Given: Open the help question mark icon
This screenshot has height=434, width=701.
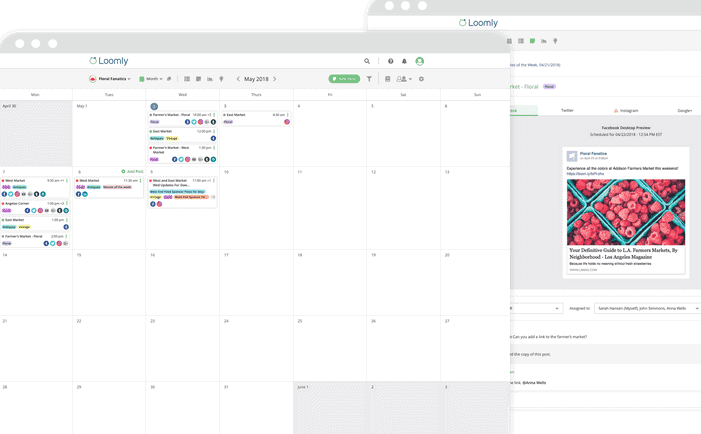Looking at the screenshot, I should click(390, 61).
